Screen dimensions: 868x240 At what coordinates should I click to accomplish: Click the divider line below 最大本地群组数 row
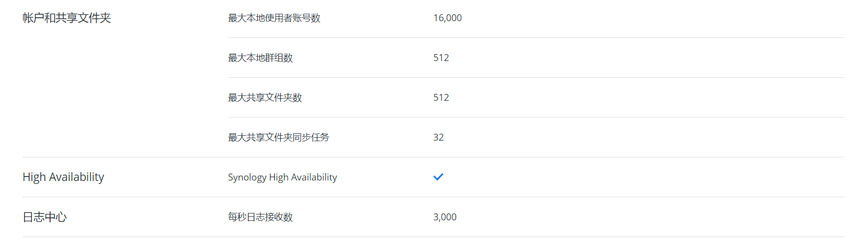click(x=535, y=78)
